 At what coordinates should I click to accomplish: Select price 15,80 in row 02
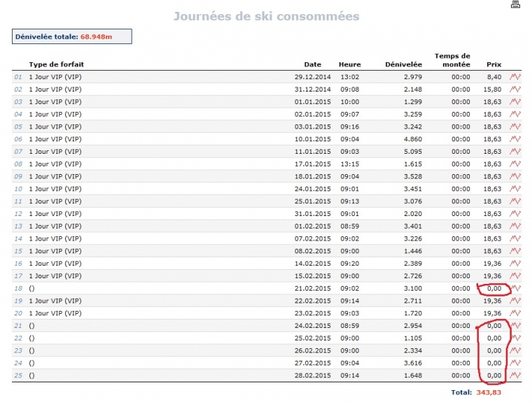(492, 89)
